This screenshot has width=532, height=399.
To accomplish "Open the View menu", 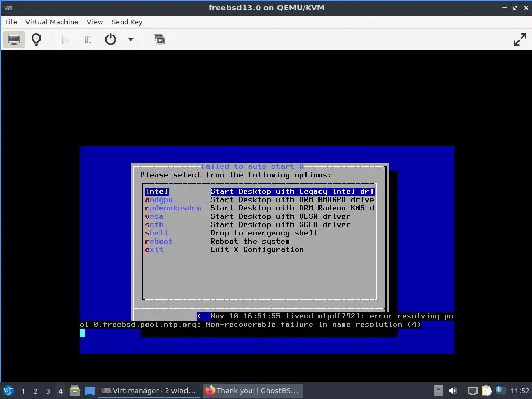I will click(95, 22).
